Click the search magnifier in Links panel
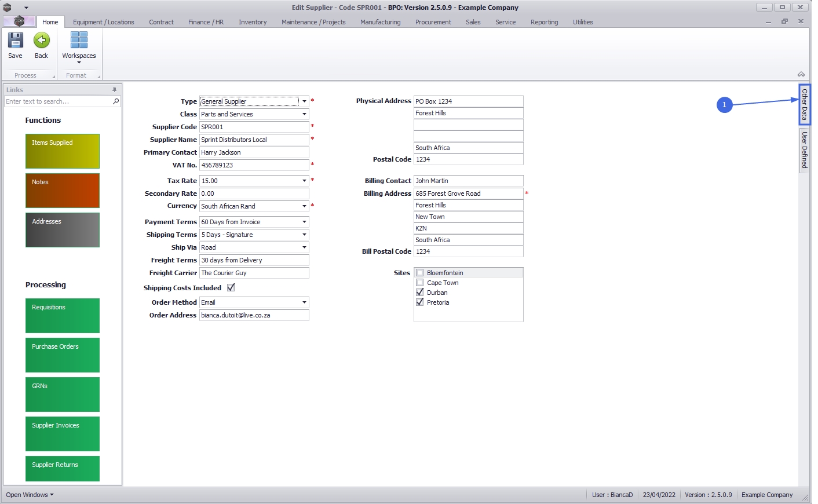This screenshot has width=818, height=504. (x=116, y=101)
